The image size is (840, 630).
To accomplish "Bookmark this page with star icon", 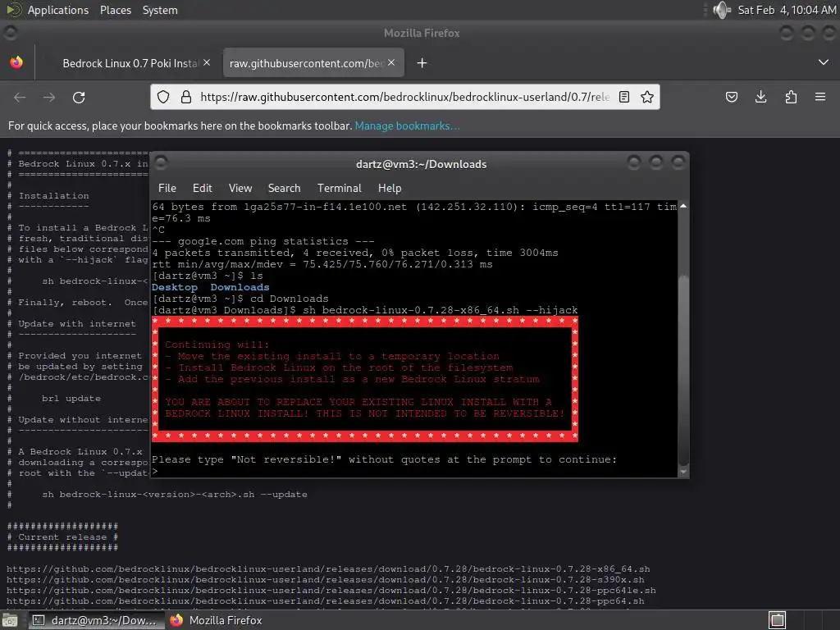I will tap(647, 97).
